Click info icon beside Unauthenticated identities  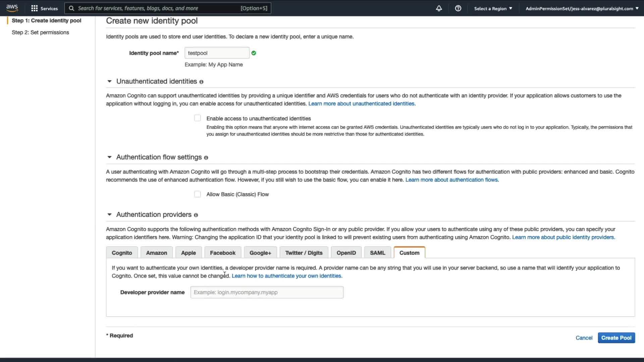201,82
